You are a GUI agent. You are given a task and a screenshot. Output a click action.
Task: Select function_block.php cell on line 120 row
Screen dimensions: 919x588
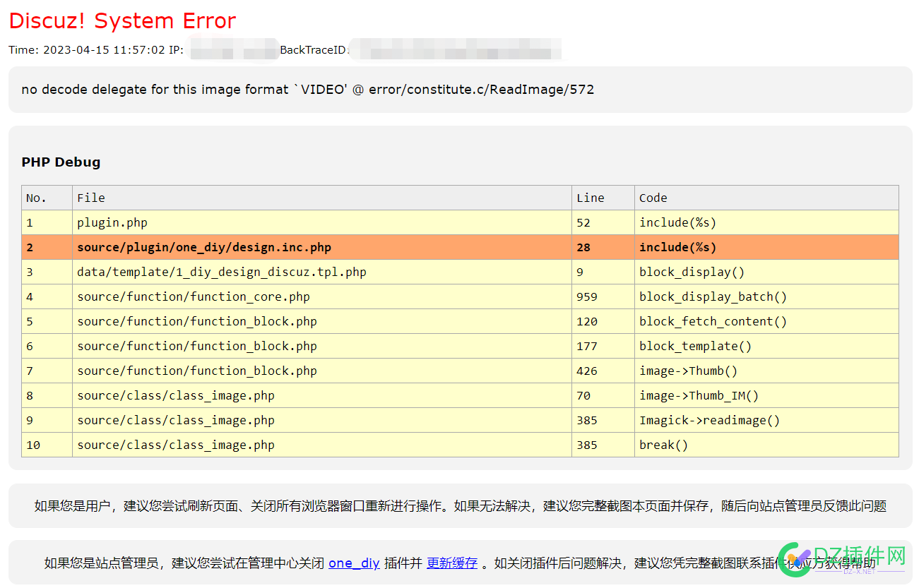coord(322,321)
